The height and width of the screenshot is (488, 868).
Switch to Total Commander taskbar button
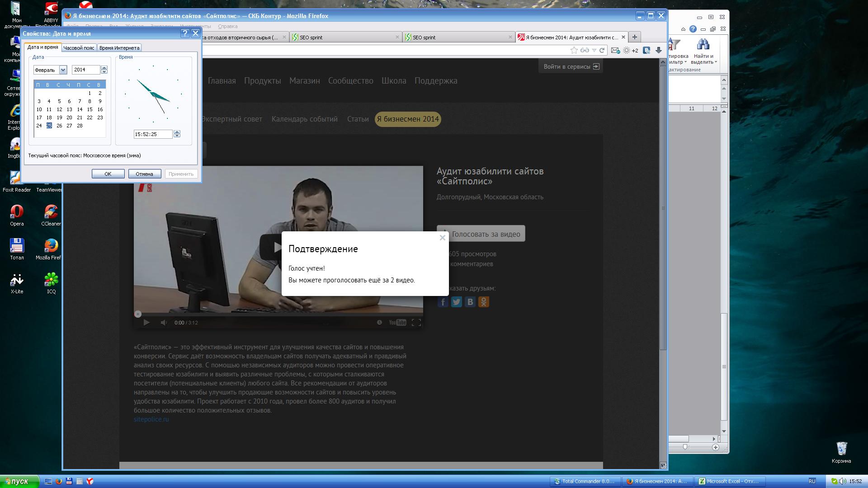(586, 481)
